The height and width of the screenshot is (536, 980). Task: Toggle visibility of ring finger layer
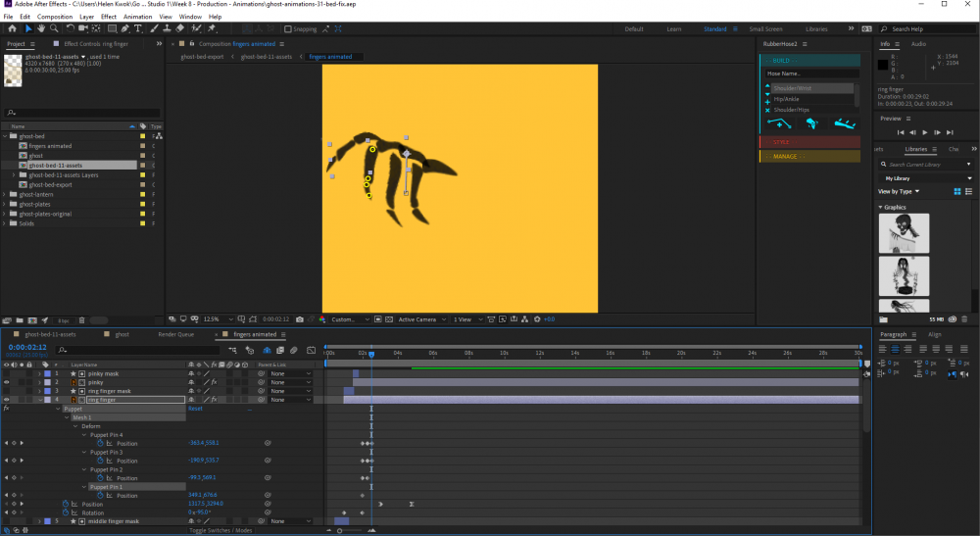click(7, 400)
